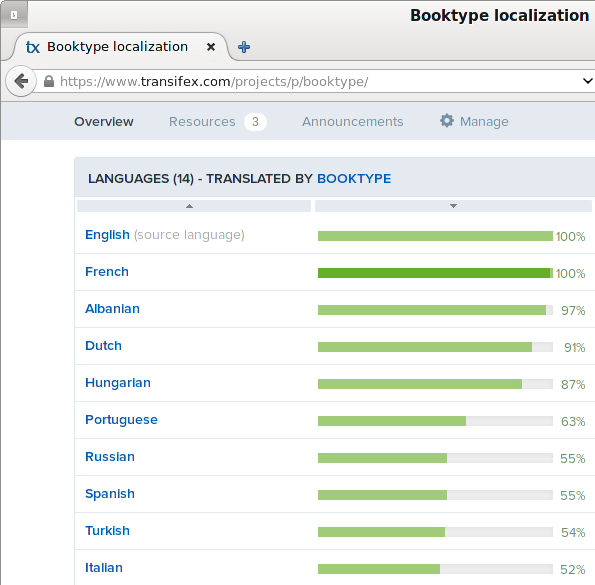
Task: Open the Resources tab
Action: tap(202, 122)
